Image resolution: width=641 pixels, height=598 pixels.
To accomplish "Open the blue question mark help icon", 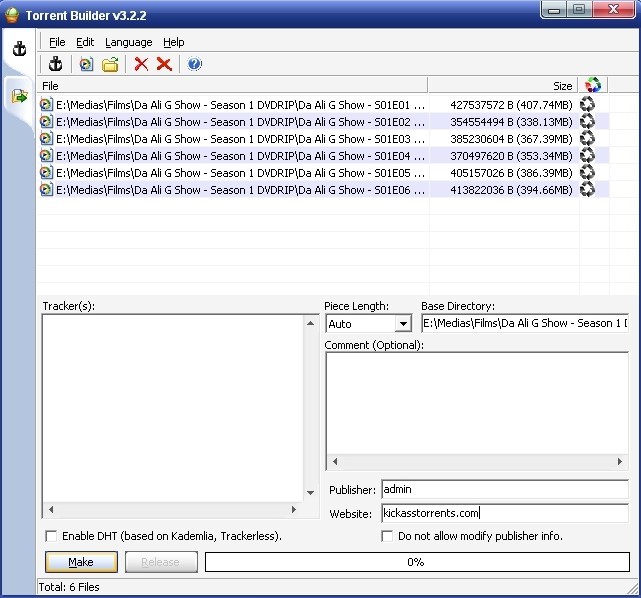I will pyautogui.click(x=194, y=64).
